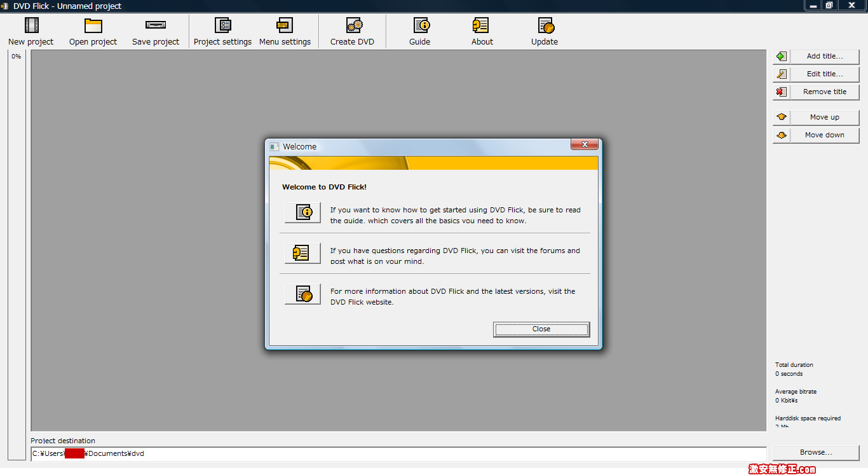
Task: Click the Add title... button
Action: click(825, 57)
